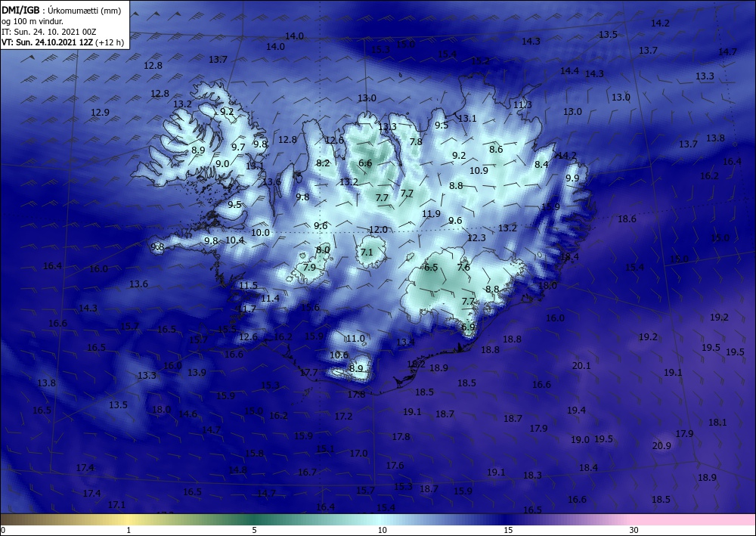Image resolution: width=756 pixels, height=536 pixels.
Task: Click the map value '17.2'
Action: (x=343, y=416)
